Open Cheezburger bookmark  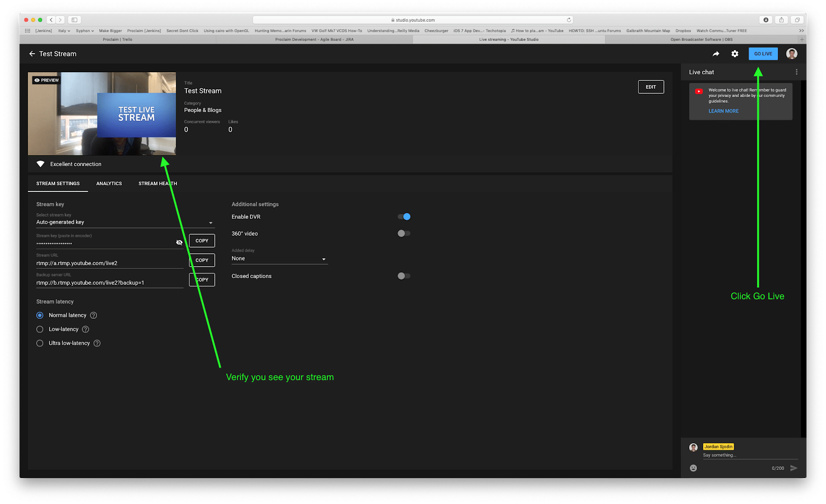pyautogui.click(x=436, y=30)
